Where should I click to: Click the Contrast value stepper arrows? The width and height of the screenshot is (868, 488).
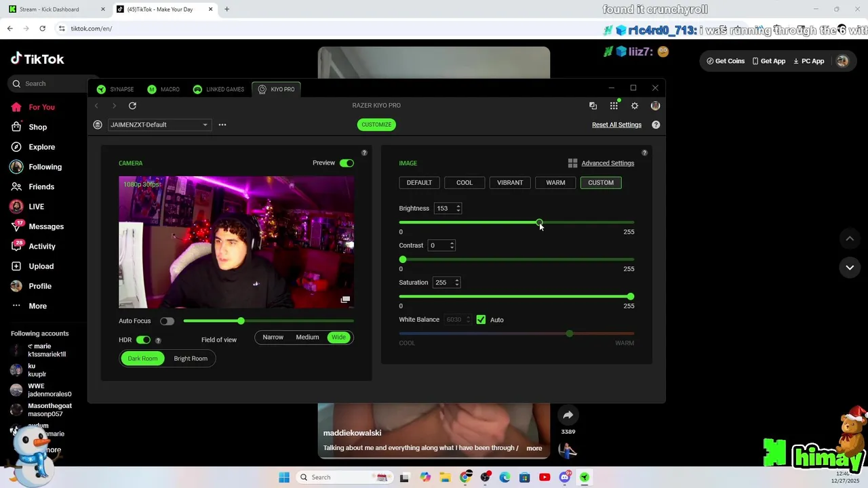point(452,245)
